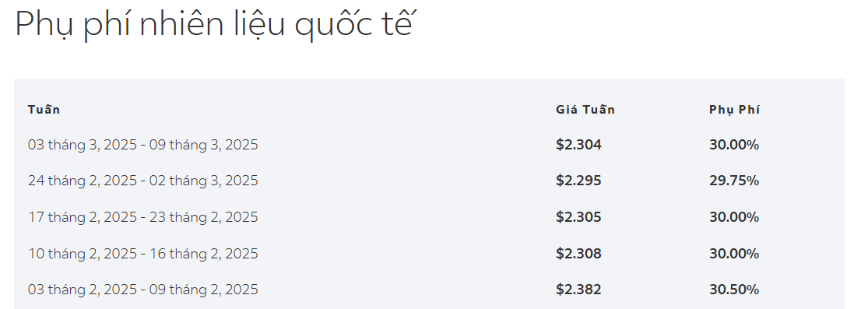Click the 'Tuần' column header
The image size is (868, 309).
point(44,109)
